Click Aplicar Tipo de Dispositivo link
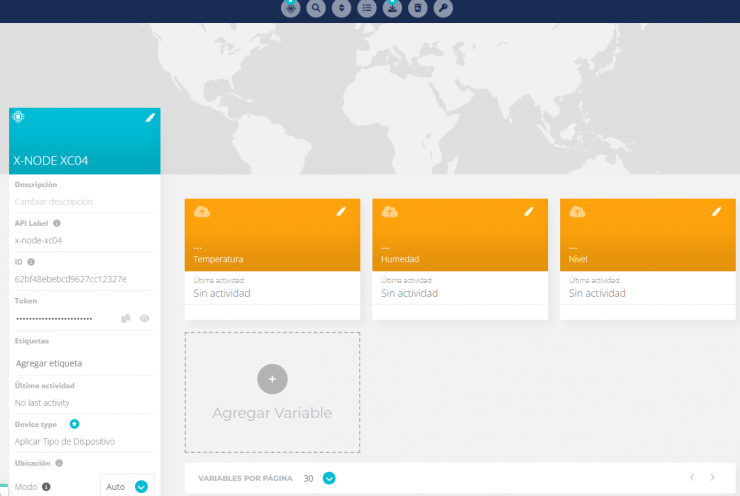Viewport: 740px width, 496px height. click(x=65, y=442)
